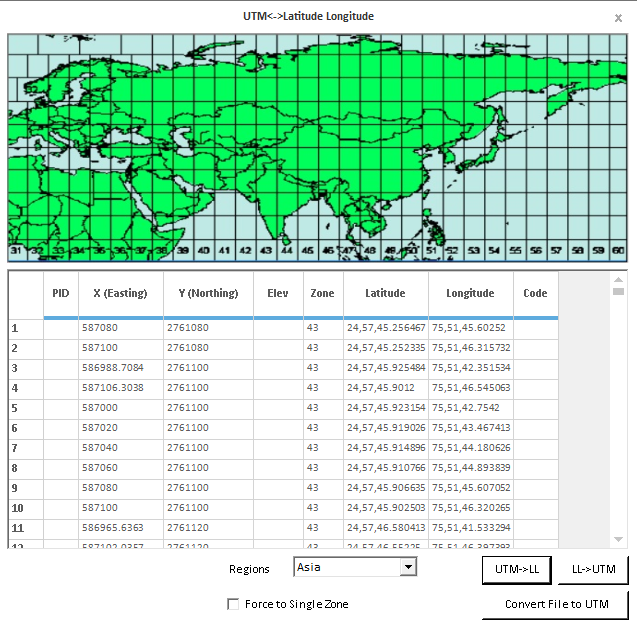Select the PID column header
The width and height of the screenshot is (637, 628).
click(x=61, y=294)
